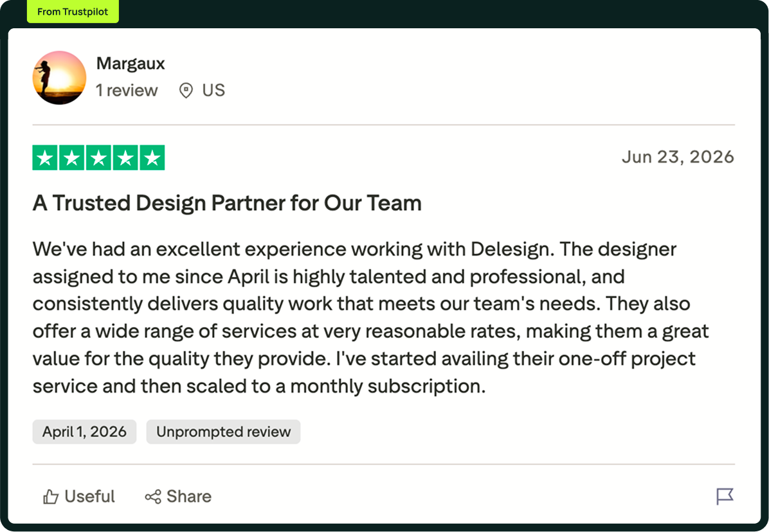The width and height of the screenshot is (769, 532).
Task: Select the "April 1, 2026" date tag
Action: (84, 432)
